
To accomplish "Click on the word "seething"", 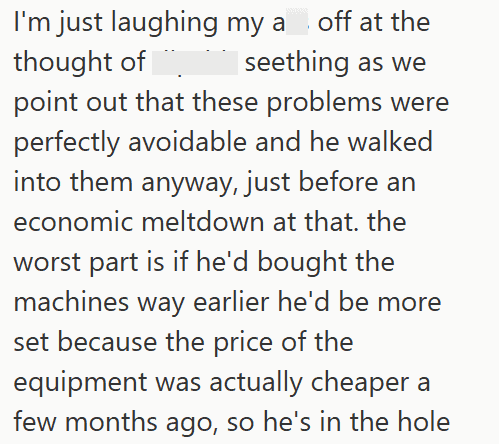I will [297, 62].
